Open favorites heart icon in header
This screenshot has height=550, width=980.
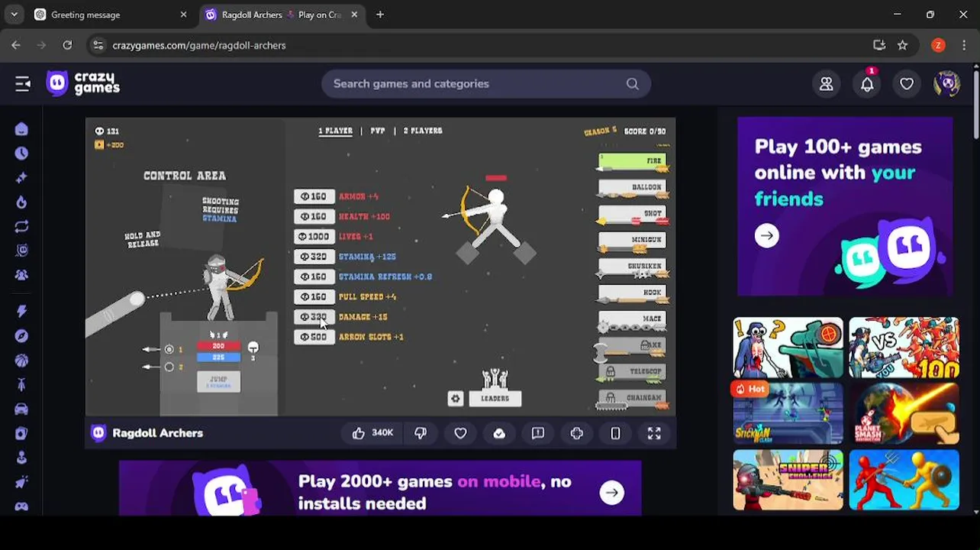pyautogui.click(x=907, y=84)
